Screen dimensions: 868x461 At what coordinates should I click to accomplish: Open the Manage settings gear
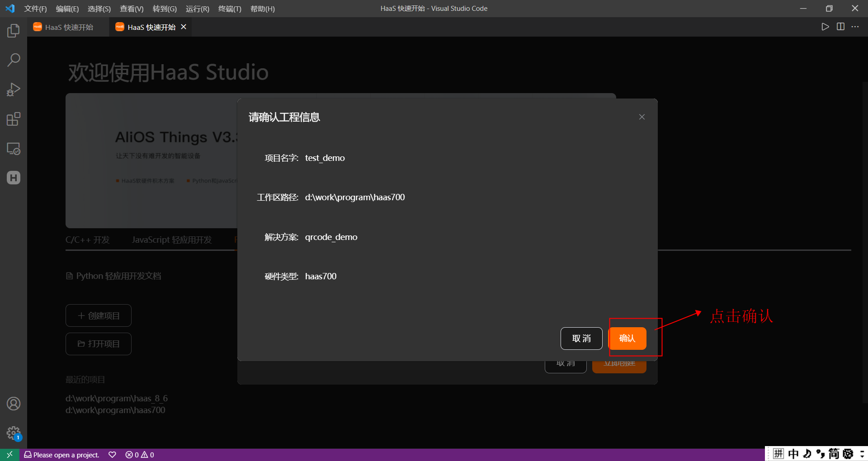(x=14, y=433)
